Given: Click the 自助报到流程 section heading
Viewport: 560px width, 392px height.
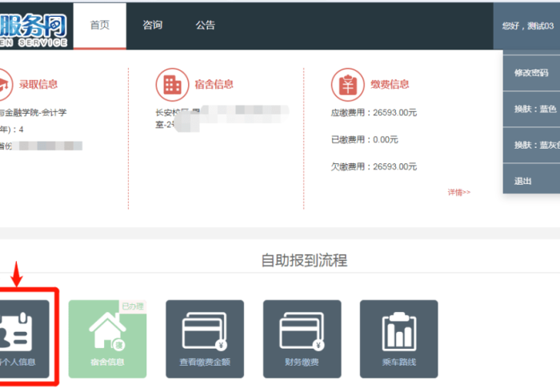Looking at the screenshot, I should 304,261.
